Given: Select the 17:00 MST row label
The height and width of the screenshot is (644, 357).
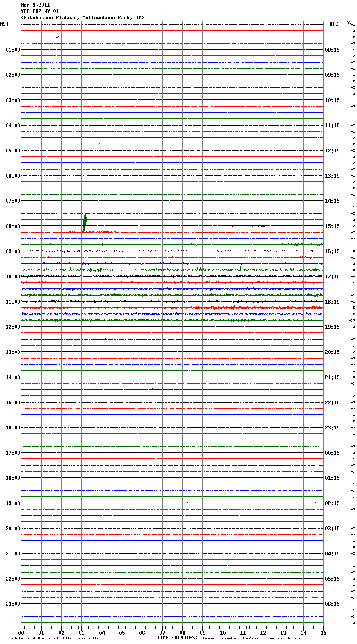Looking at the screenshot, I should point(13,453).
